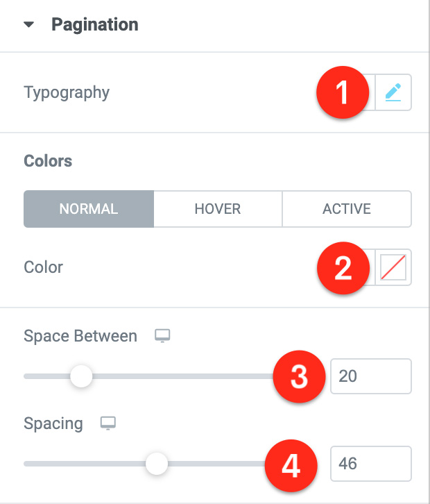Viewport: 430px width, 504px height.
Task: Open the Color swatch picker
Action: (x=393, y=267)
